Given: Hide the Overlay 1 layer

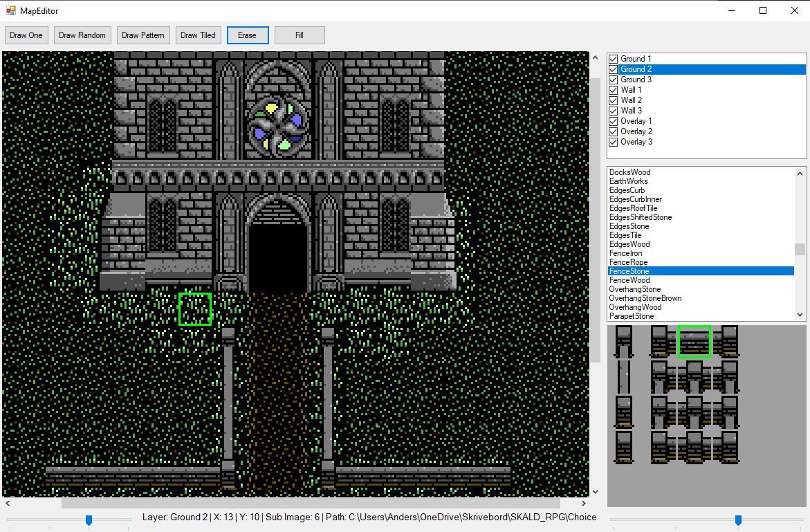Looking at the screenshot, I should [613, 121].
